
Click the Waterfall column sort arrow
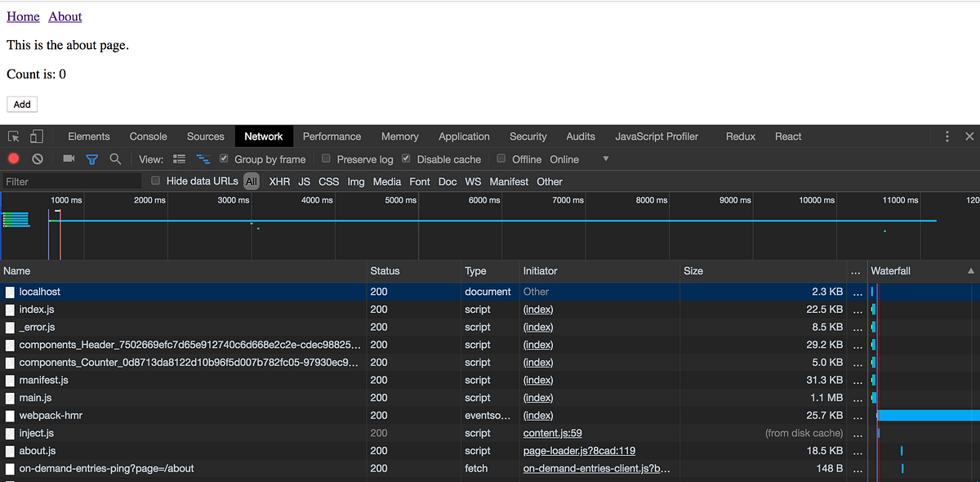click(970, 270)
